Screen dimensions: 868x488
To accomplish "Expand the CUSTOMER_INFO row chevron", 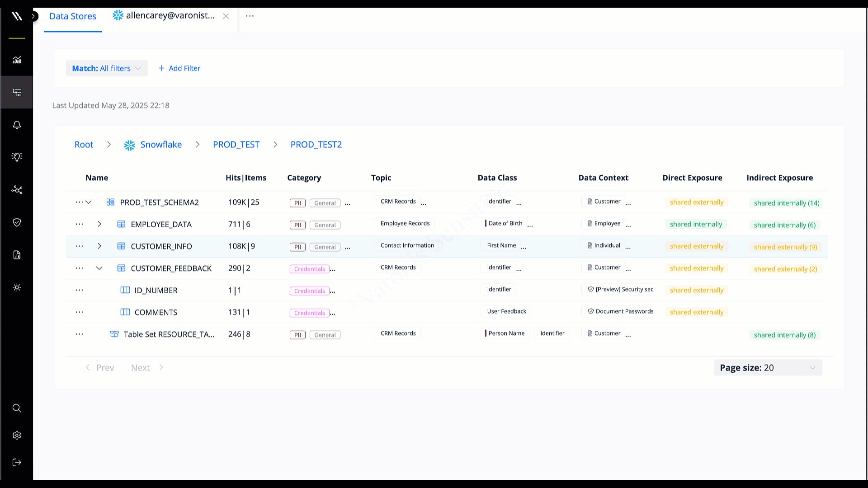I will 99,246.
